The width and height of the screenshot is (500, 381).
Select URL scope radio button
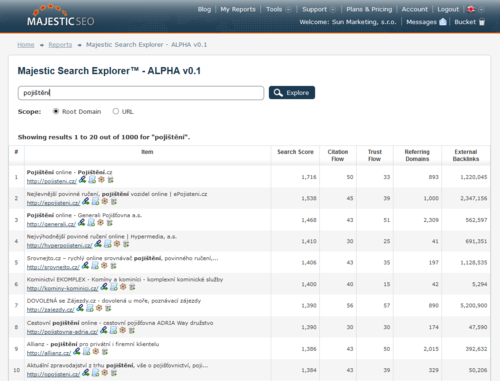(x=115, y=111)
